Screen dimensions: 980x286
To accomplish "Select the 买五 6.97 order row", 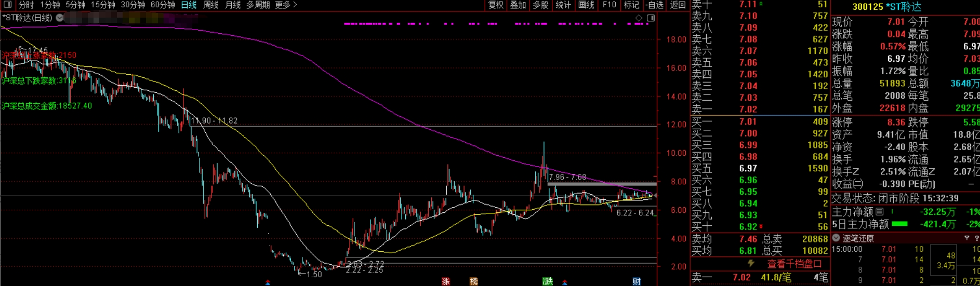I will pos(760,168).
